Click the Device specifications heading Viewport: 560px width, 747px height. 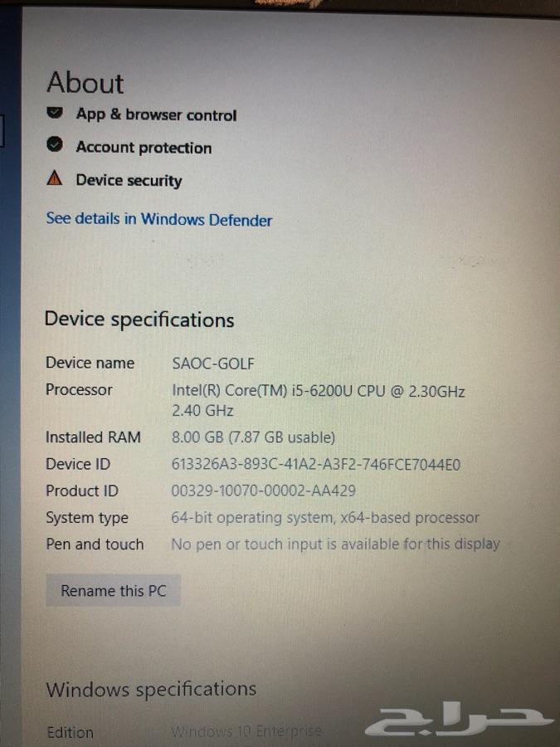(x=139, y=320)
